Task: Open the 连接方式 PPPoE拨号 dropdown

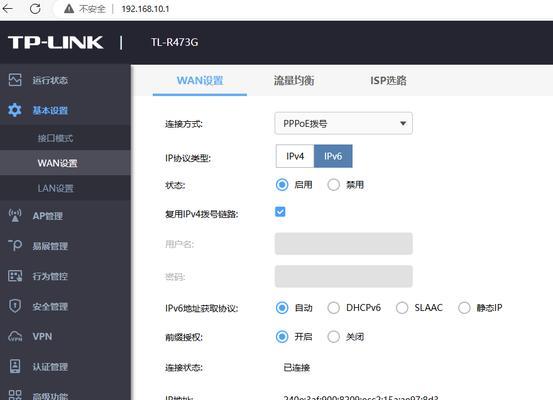Action: [x=344, y=123]
